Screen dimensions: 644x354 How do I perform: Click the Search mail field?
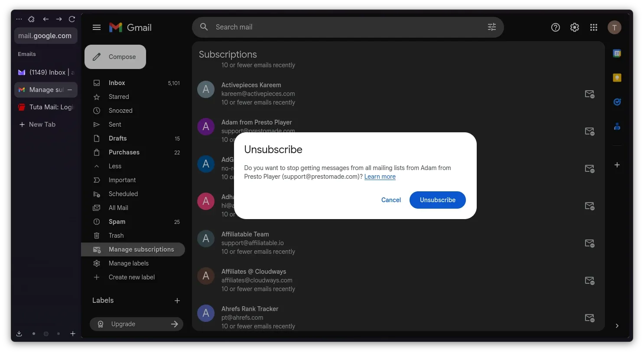[303, 27]
